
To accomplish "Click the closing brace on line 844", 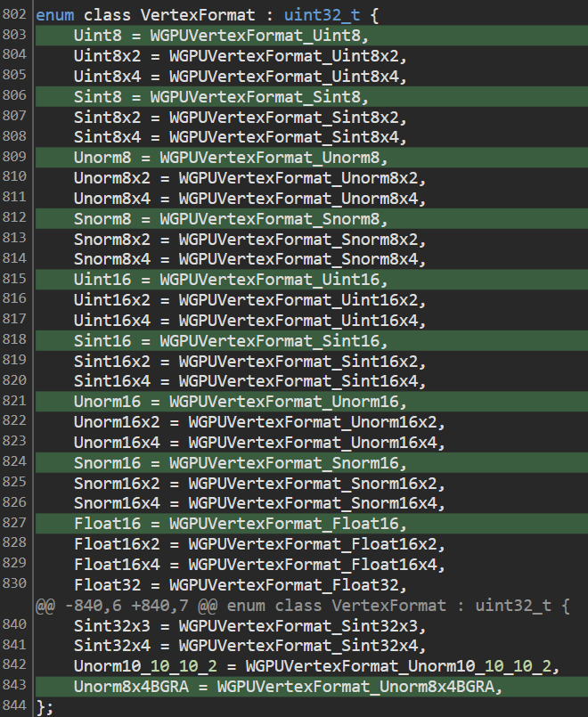I will point(45,707).
